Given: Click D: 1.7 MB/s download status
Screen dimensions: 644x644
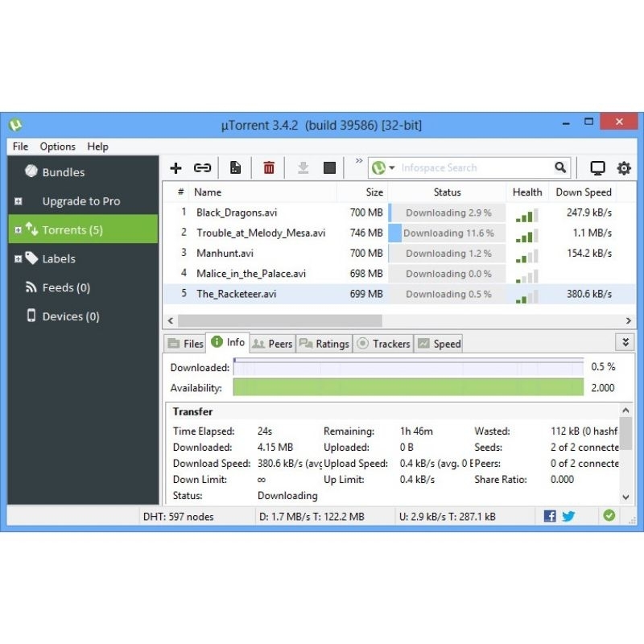Looking at the screenshot, I should (312, 517).
